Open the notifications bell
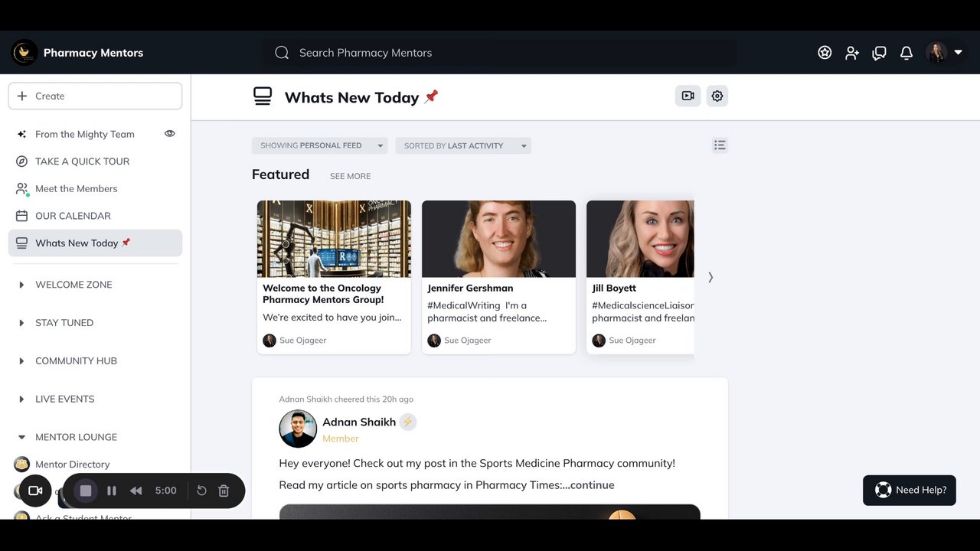Screen dimensions: 980x551 pyautogui.click(x=906, y=53)
